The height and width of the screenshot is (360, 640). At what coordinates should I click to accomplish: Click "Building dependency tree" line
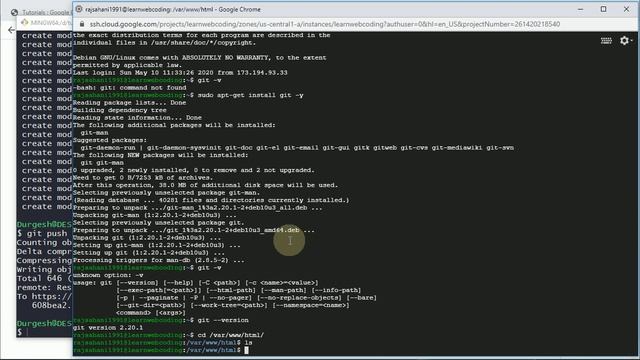coord(120,110)
